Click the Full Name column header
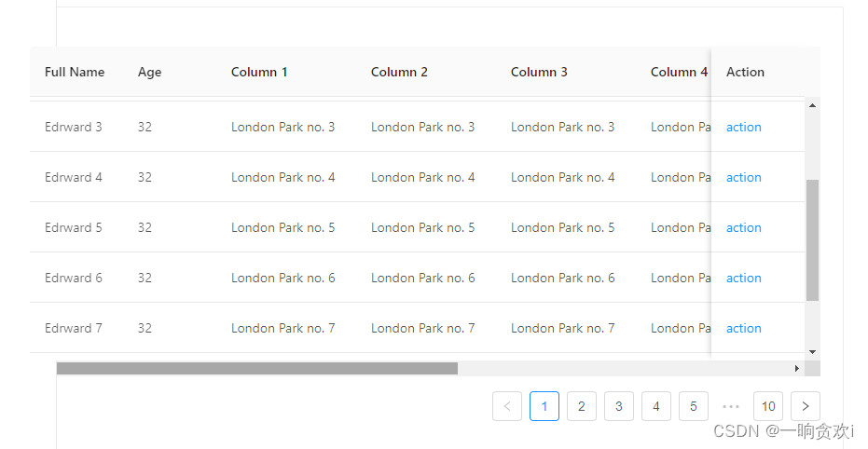 [75, 73]
